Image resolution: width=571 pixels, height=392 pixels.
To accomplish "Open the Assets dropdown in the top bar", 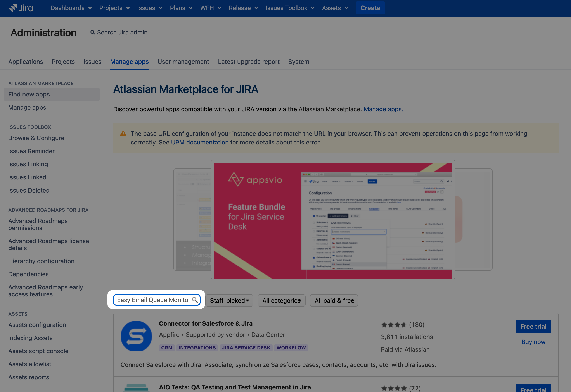I will coord(335,8).
